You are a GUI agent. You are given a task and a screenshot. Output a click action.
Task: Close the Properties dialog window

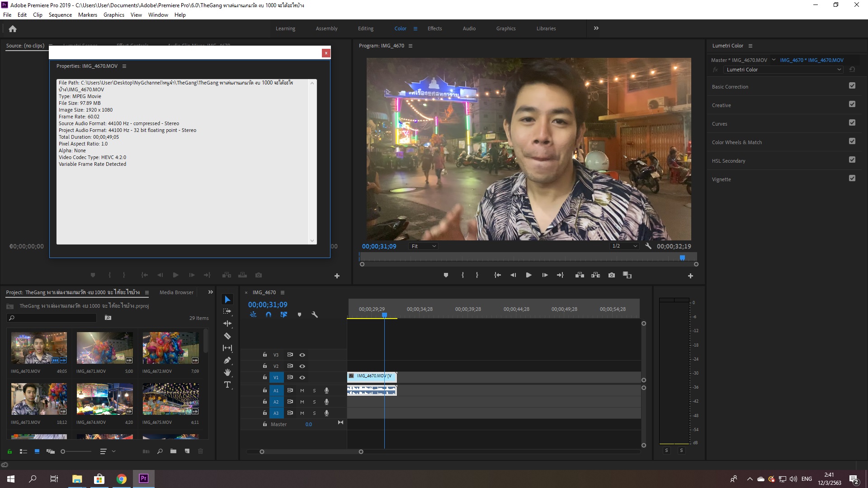point(325,53)
